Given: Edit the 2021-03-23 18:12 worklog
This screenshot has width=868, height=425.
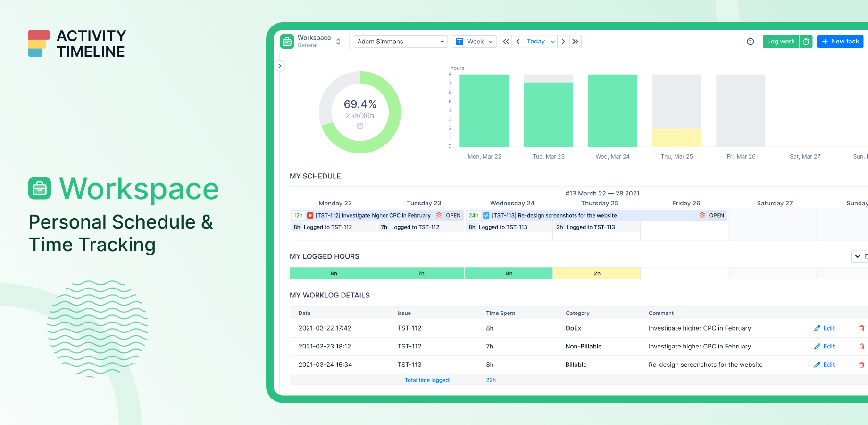Looking at the screenshot, I should 825,347.
